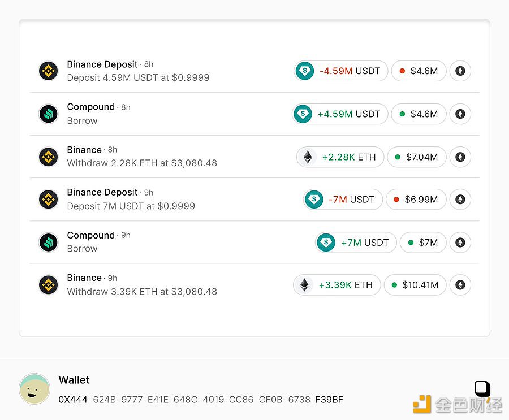Select 'Compound' title of 9h transaction
This screenshot has width=509, height=420.
click(91, 235)
